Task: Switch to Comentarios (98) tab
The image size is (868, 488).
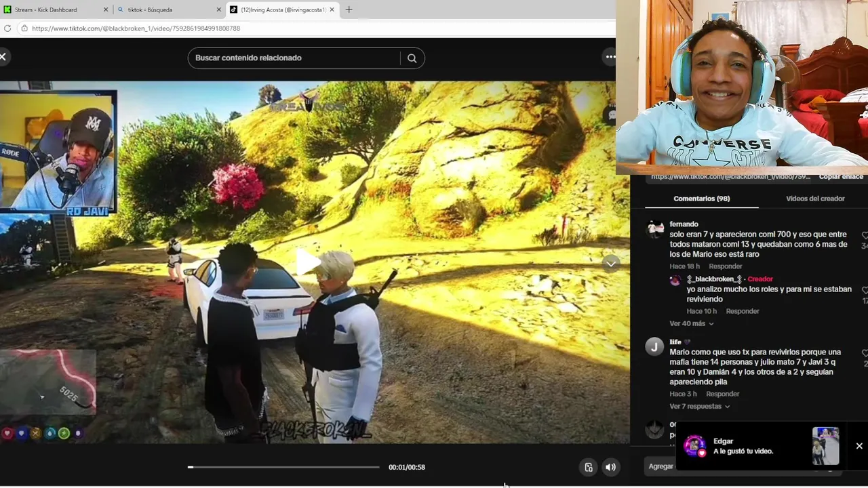Action: tap(701, 199)
